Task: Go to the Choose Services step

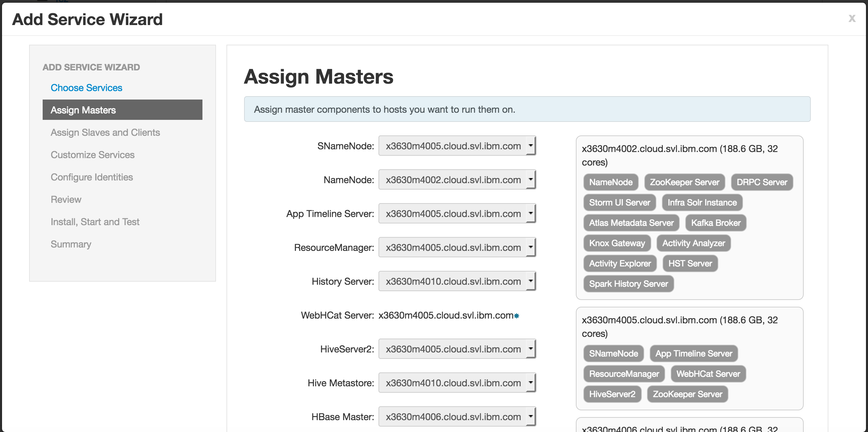Action: coord(86,88)
